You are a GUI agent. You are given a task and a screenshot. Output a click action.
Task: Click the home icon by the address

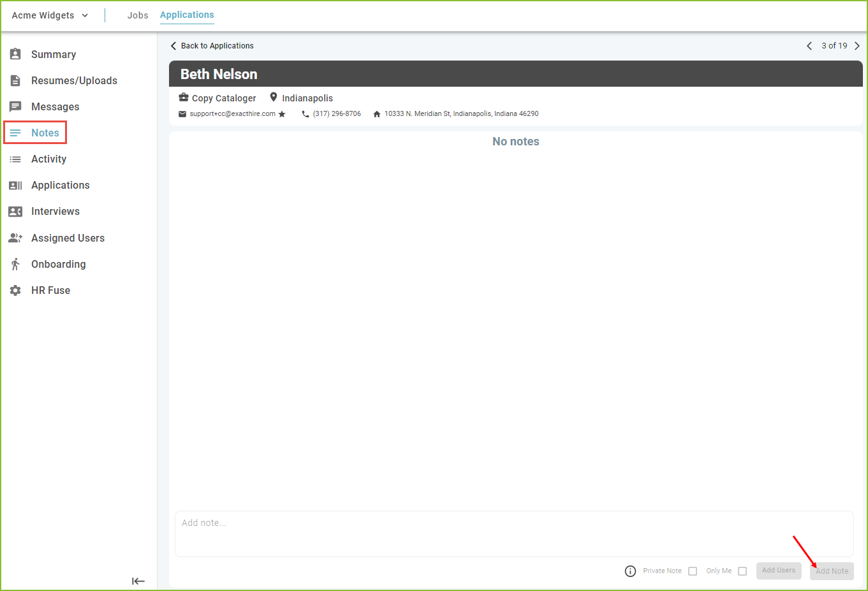377,114
